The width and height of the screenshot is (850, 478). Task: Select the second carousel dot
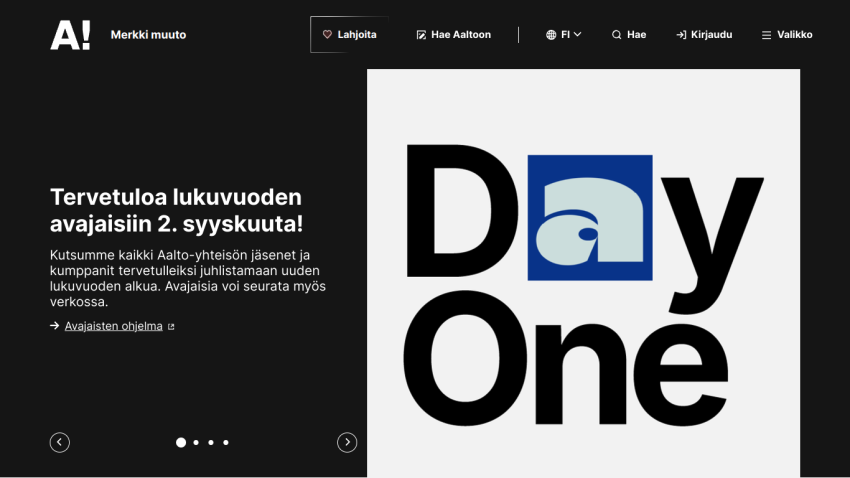pos(196,443)
